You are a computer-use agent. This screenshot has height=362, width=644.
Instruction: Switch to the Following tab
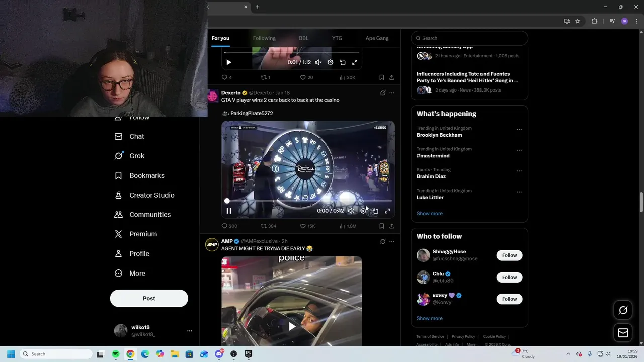(264, 38)
